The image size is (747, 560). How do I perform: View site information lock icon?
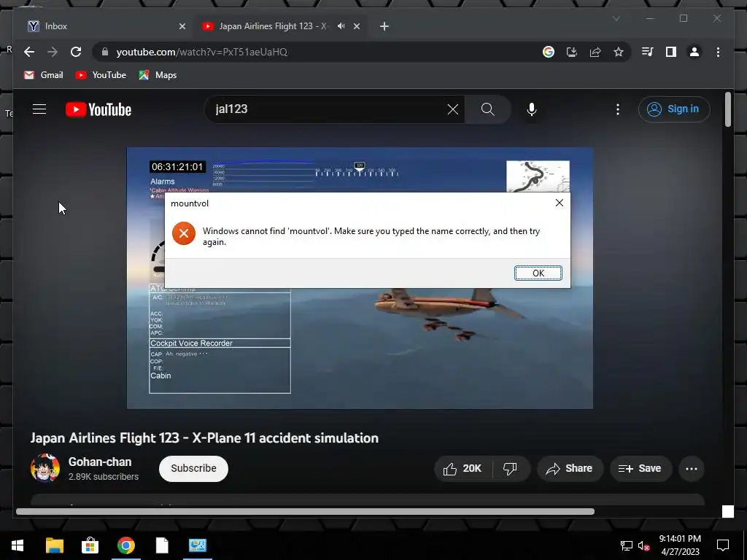(105, 52)
